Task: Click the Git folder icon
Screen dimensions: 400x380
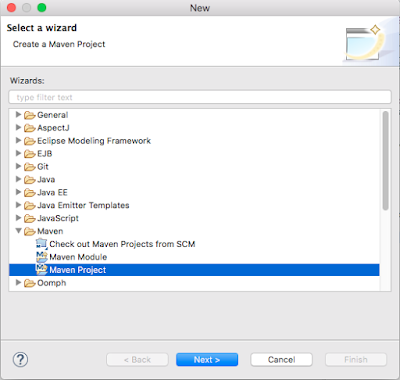Action: click(x=30, y=167)
